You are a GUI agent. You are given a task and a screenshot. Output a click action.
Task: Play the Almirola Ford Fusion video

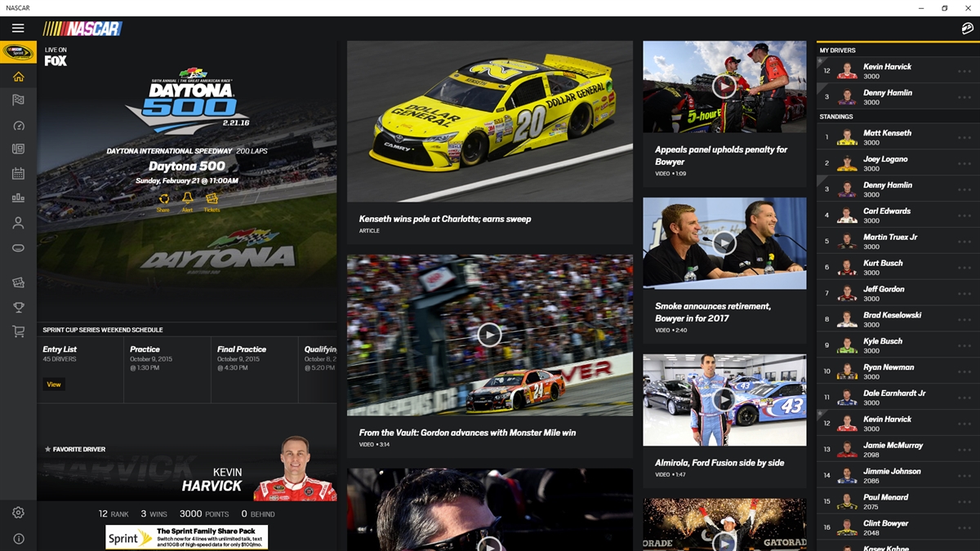724,399
